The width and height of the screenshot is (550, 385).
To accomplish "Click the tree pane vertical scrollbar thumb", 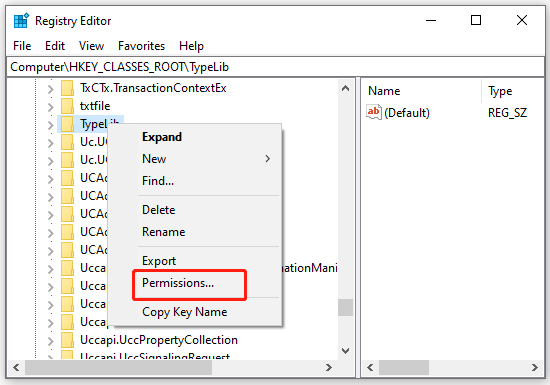I will coord(346,308).
